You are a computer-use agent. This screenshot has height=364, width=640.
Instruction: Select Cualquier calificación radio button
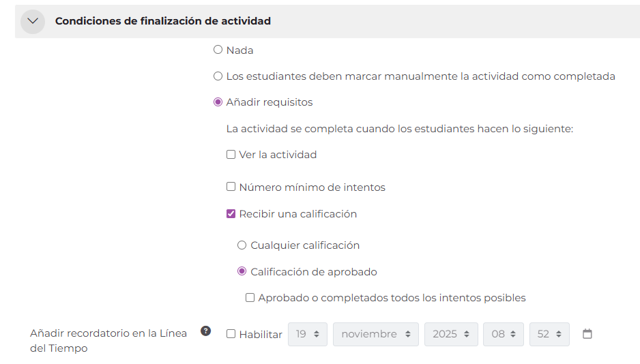(242, 245)
